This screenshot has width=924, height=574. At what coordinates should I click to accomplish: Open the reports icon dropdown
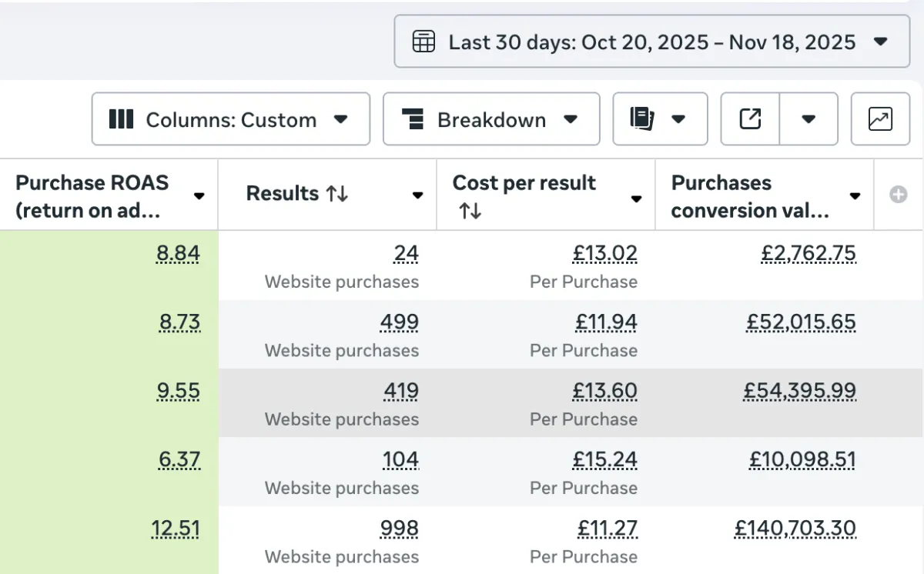(x=659, y=119)
